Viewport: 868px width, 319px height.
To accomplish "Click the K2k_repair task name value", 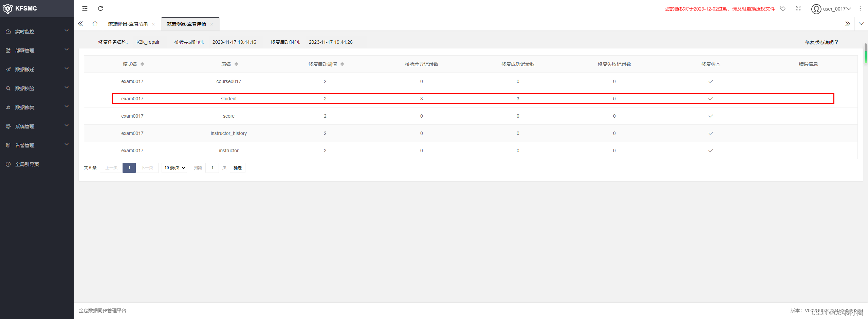I will (148, 42).
